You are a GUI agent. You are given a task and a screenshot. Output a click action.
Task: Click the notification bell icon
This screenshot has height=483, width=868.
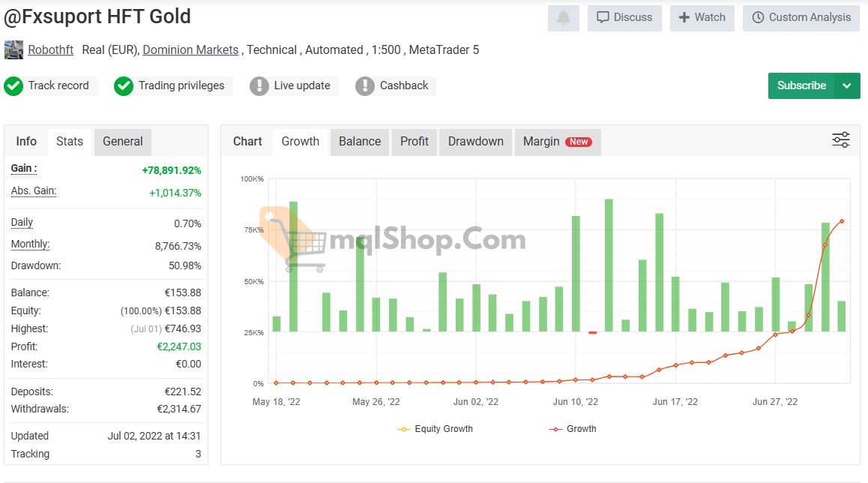(563, 18)
